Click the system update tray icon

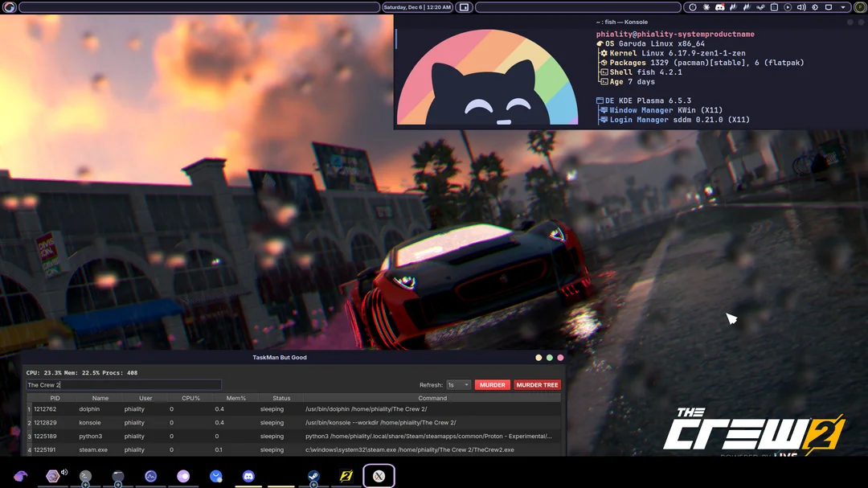pyautogui.click(x=693, y=7)
